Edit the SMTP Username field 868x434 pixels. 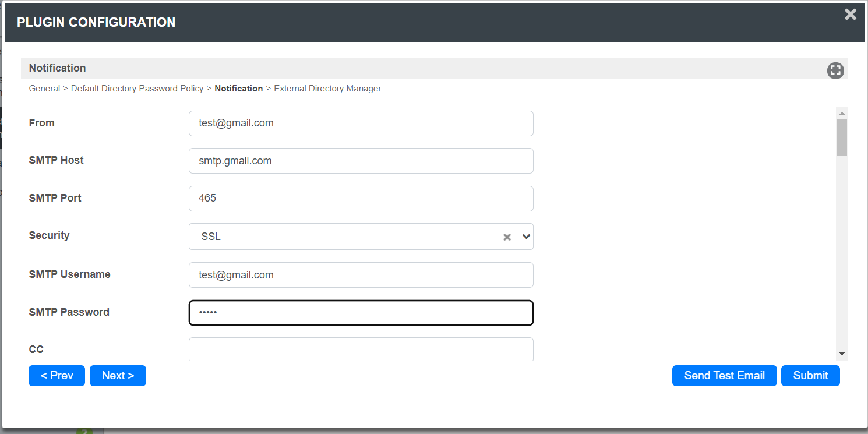click(x=361, y=275)
